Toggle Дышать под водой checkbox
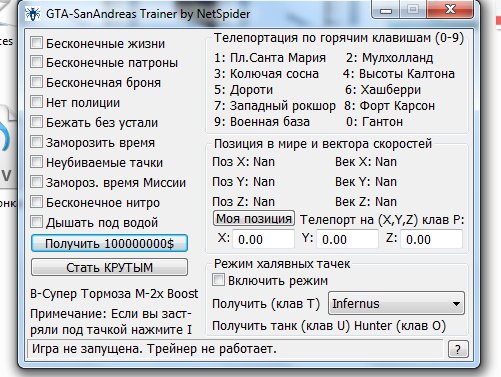Screen dimensions: 501x377 point(36,222)
